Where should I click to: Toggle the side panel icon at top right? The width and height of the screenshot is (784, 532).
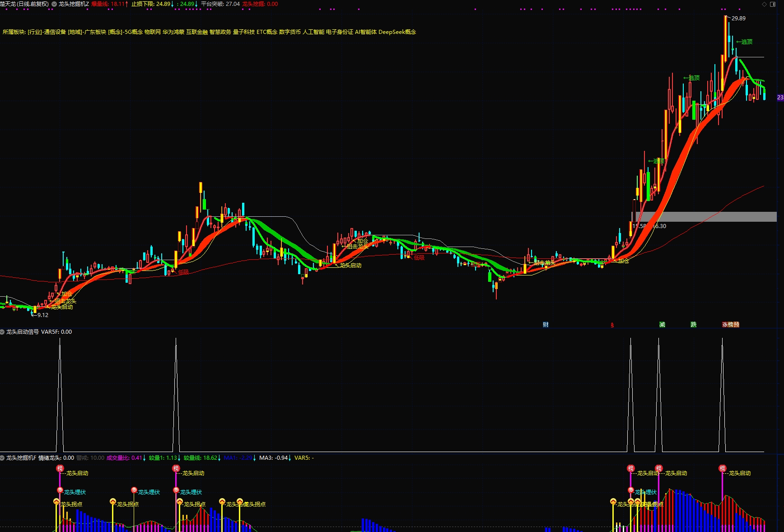(772, 4)
